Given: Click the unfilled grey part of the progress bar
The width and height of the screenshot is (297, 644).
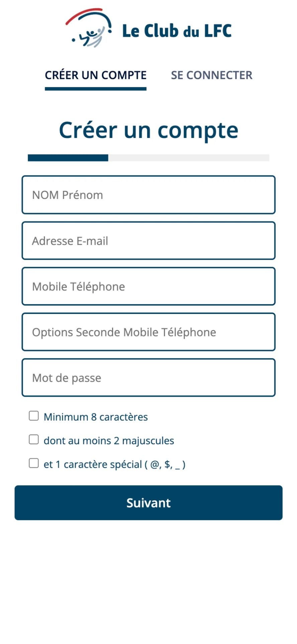Looking at the screenshot, I should (189, 158).
